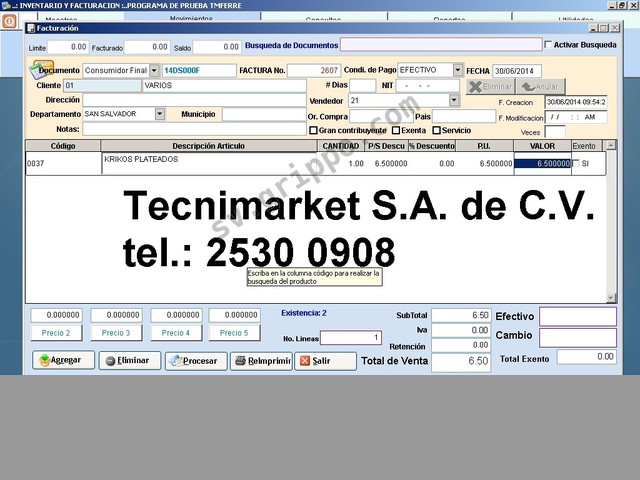Select the Precio 5 button

(x=234, y=333)
